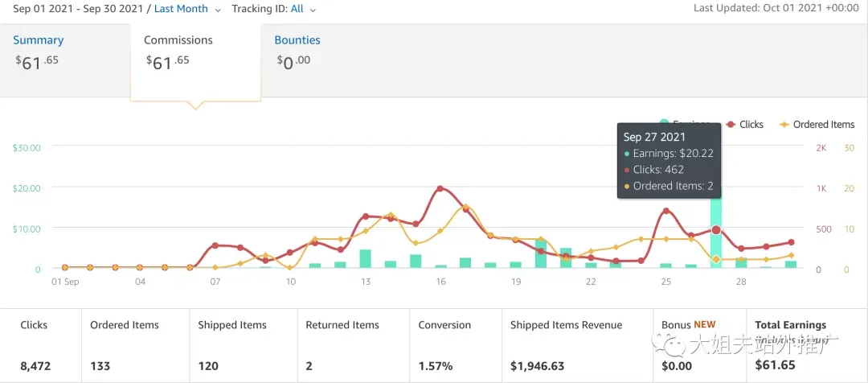Select the Sep 20 earnings bar
This screenshot has height=383, width=868.
point(541,253)
